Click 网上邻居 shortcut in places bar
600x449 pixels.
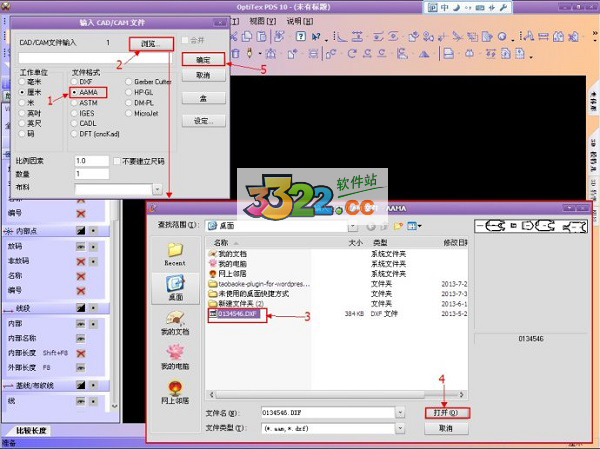point(175,392)
